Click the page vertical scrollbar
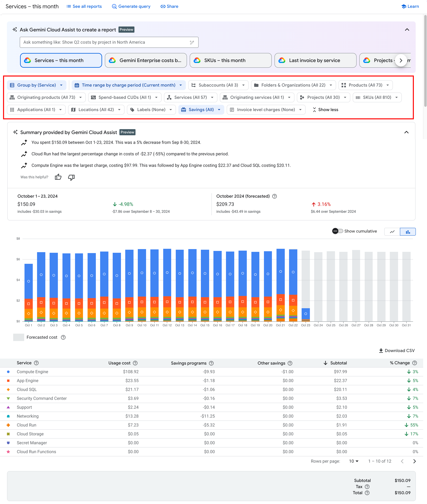The image size is (427, 504). pyautogui.click(x=425, y=61)
